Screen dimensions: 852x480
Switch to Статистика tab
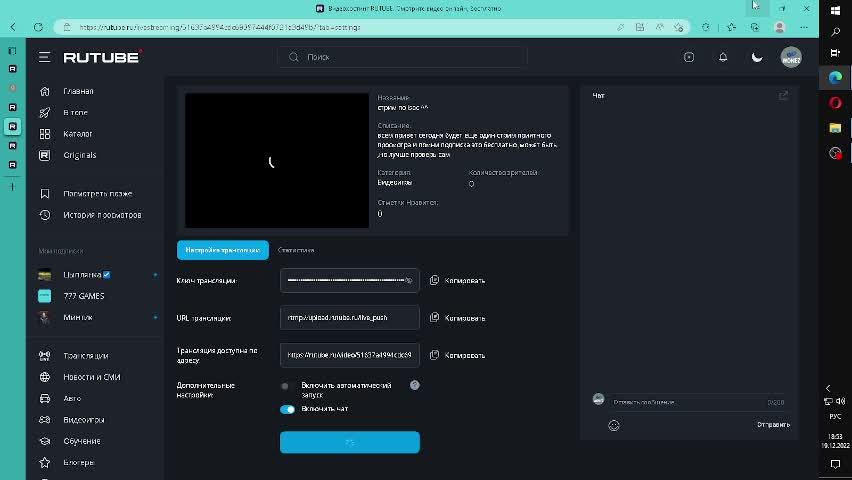pos(296,250)
